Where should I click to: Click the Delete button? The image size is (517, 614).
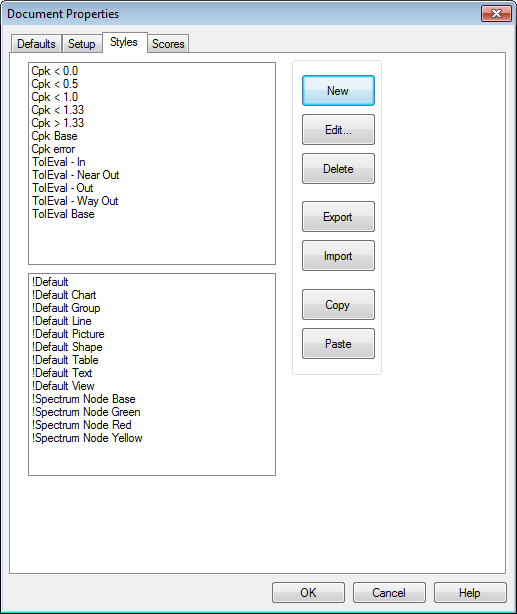(338, 169)
